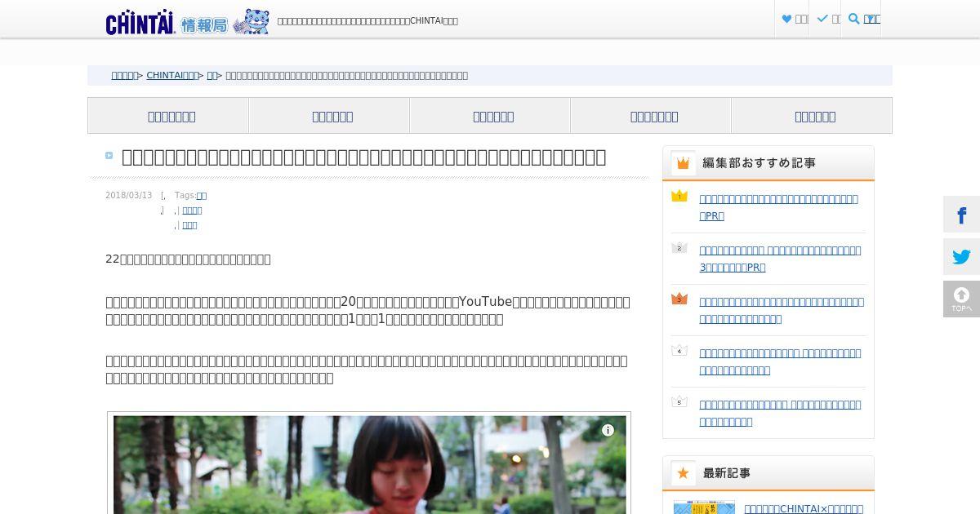Click the third tag link in list
980x514 pixels.
click(189, 225)
